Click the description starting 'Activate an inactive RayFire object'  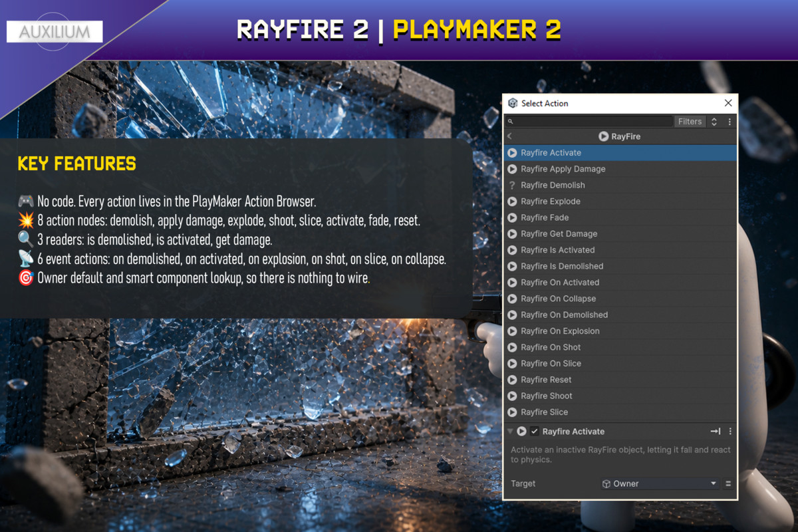click(620, 455)
